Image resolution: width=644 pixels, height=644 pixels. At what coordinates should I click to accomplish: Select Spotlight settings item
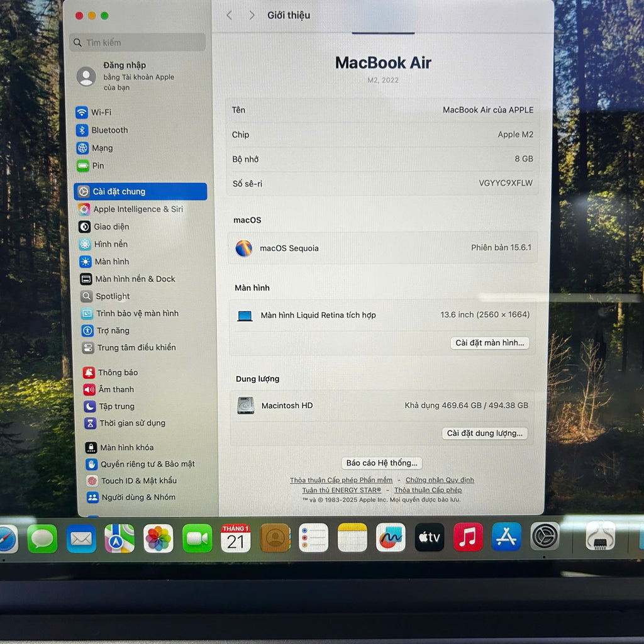coord(112,296)
